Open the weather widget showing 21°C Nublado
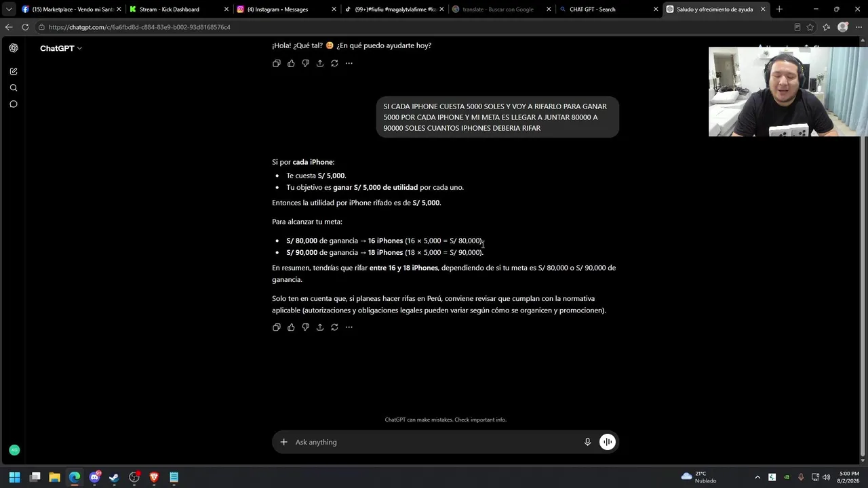Viewport: 868px width, 488px height. 699,477
